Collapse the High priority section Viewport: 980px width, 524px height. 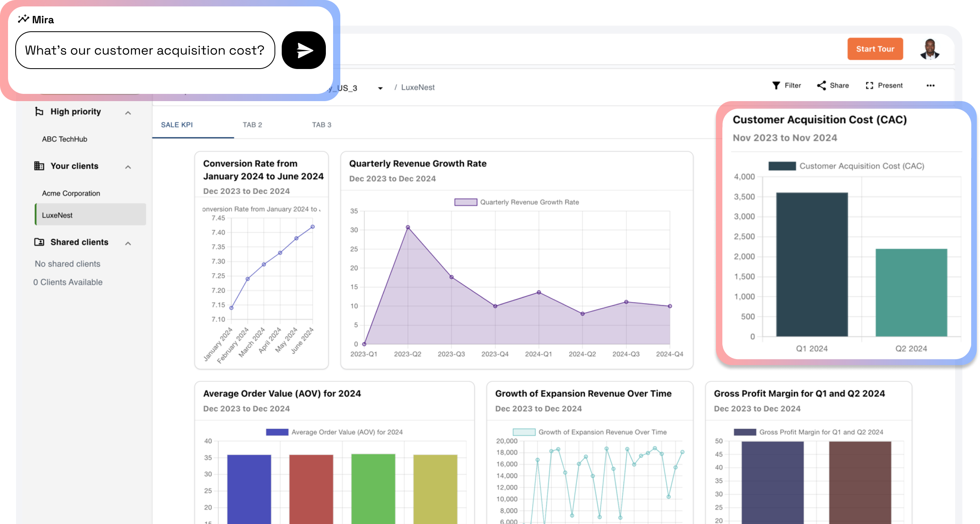(x=128, y=113)
